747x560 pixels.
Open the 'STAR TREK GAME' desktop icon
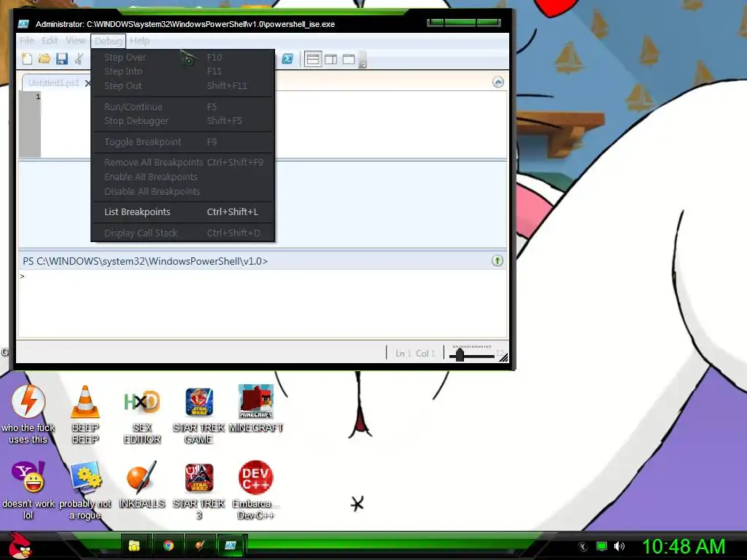tap(198, 414)
